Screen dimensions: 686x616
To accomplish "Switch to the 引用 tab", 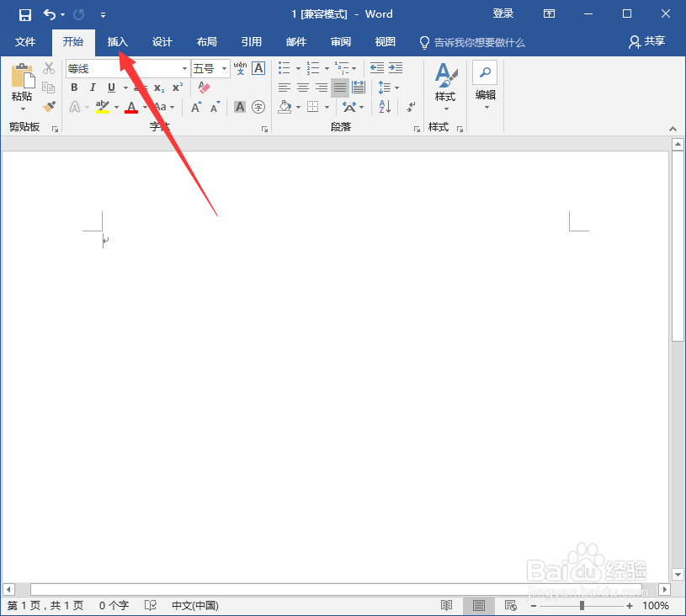I will (252, 42).
